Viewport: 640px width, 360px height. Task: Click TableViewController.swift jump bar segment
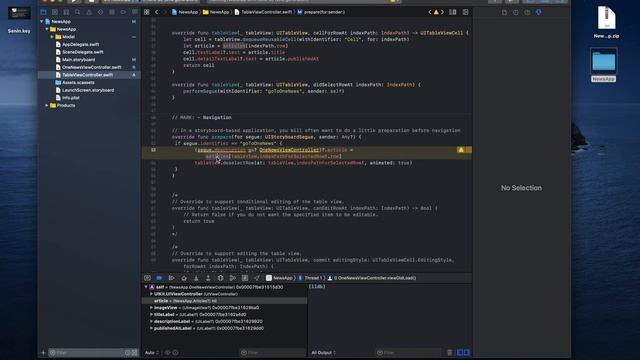(263, 12)
